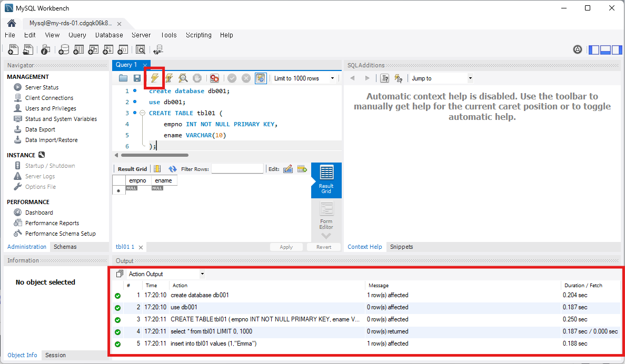Image resolution: width=625 pixels, height=364 pixels.
Task: Switch to the Schemas tab
Action: point(65,247)
